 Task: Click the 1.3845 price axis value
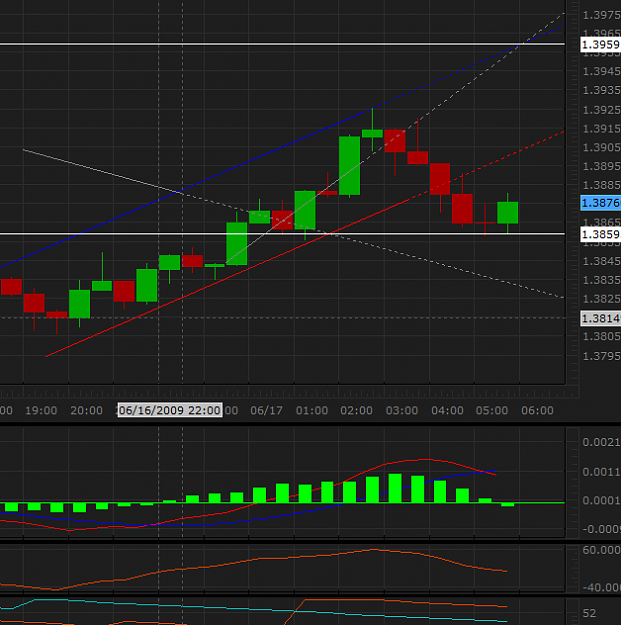(x=601, y=261)
